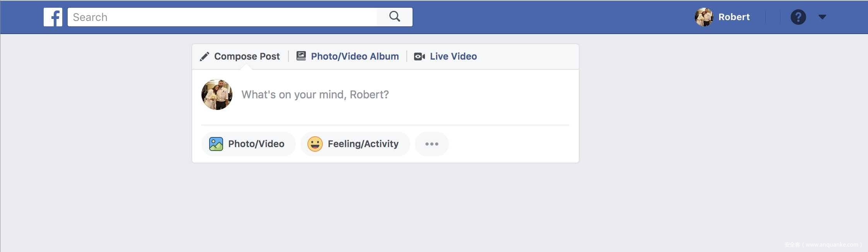Switch to the Photo/Video Album tab
868x252 pixels.
[355, 57]
